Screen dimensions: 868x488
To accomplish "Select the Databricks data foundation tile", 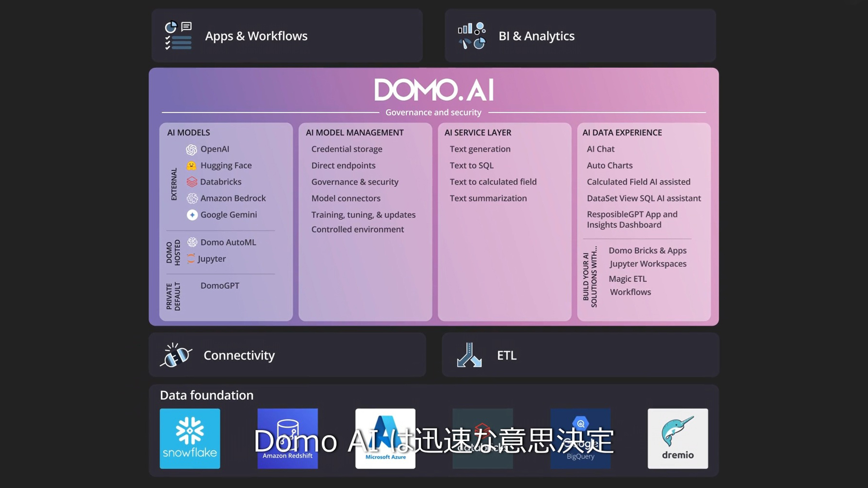I will tap(483, 439).
